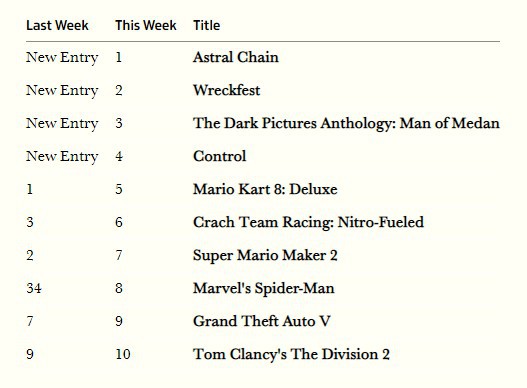Click Marvel's Spider-Man title
527x388 pixels.
click(x=264, y=288)
